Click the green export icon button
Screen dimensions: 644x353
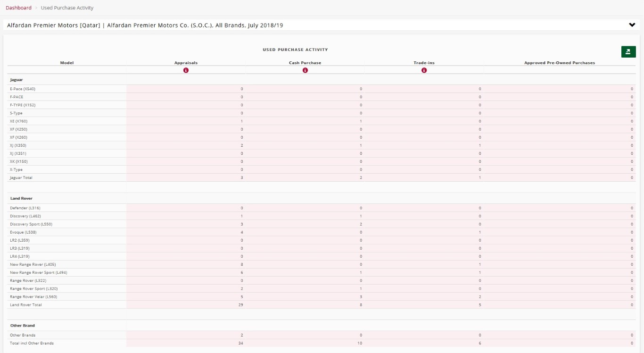click(x=628, y=52)
